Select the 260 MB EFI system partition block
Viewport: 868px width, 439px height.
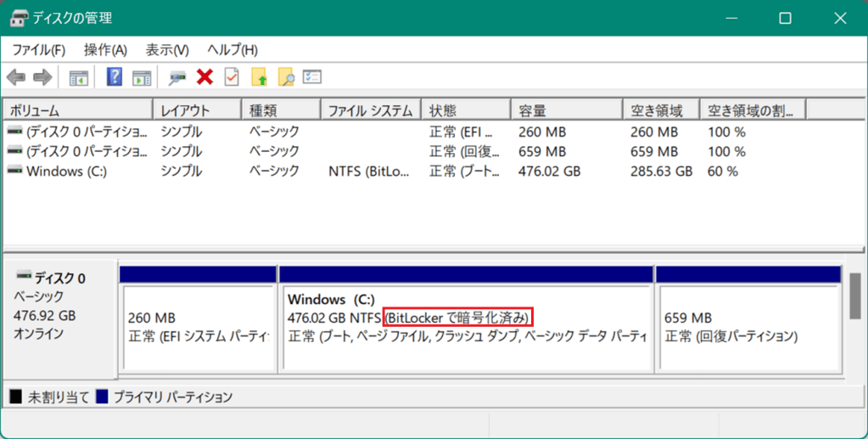pos(199,327)
